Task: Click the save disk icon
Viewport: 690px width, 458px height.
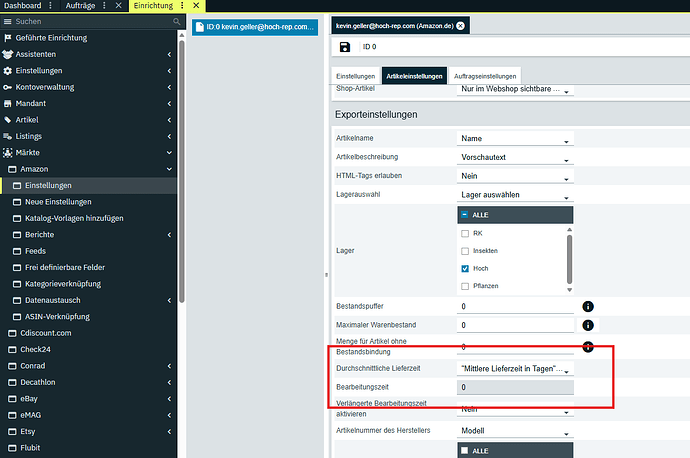Action: point(345,47)
